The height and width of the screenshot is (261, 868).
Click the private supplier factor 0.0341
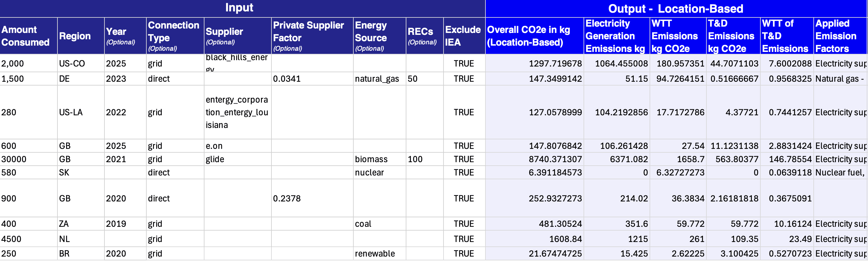coord(287,79)
